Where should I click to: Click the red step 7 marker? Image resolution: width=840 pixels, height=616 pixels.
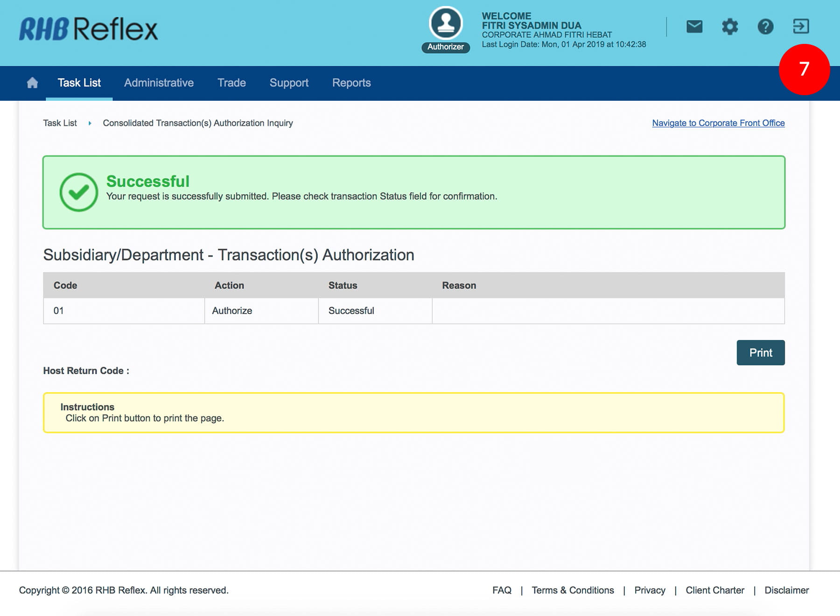[804, 70]
